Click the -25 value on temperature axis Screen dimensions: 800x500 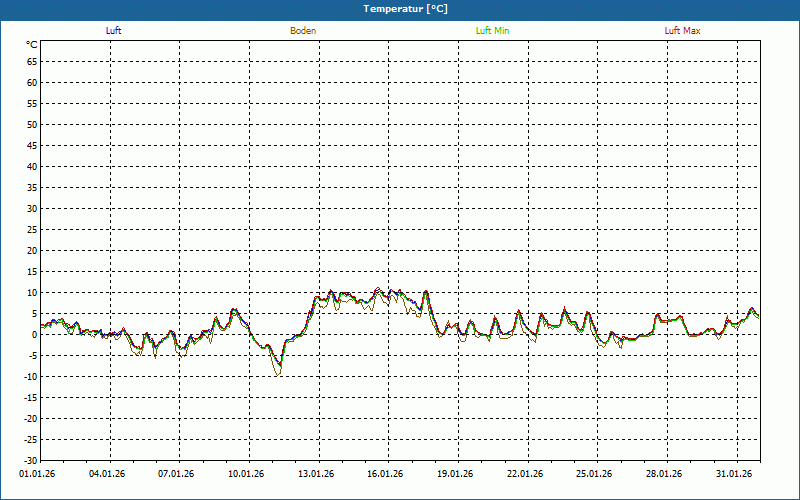31,439
